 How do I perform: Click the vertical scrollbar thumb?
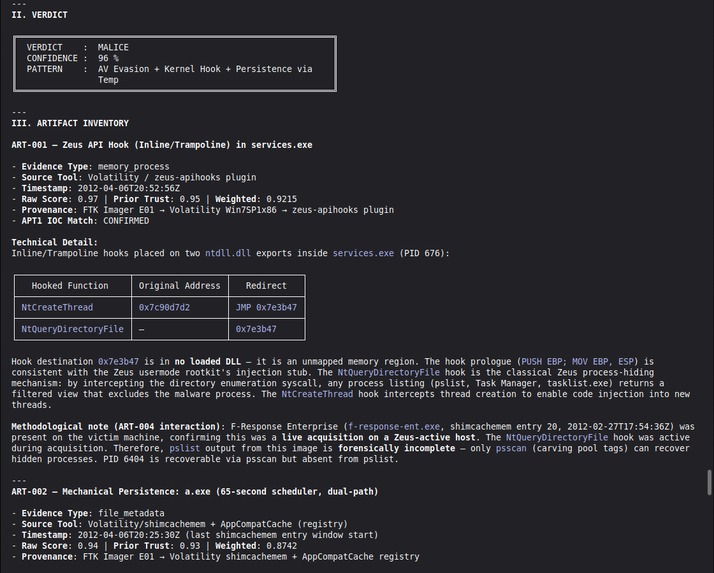[x=709, y=482]
